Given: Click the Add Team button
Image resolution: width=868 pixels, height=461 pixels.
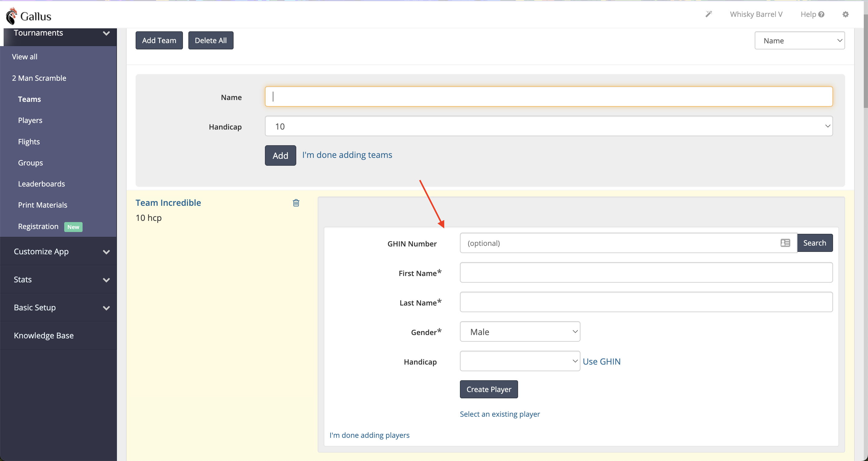Looking at the screenshot, I should pos(159,40).
